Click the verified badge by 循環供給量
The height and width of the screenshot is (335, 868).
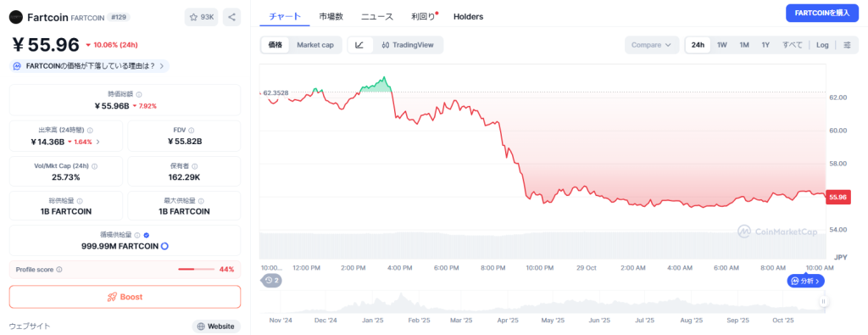tap(146, 235)
